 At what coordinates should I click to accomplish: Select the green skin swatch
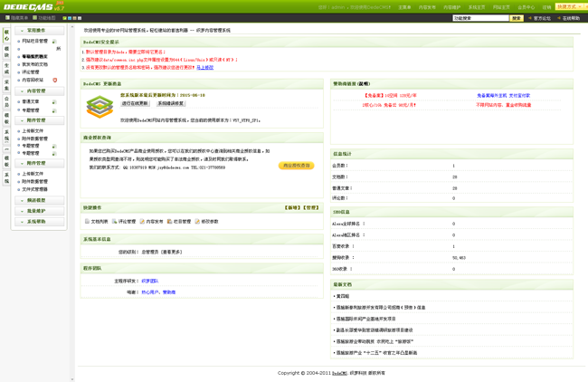65,18
